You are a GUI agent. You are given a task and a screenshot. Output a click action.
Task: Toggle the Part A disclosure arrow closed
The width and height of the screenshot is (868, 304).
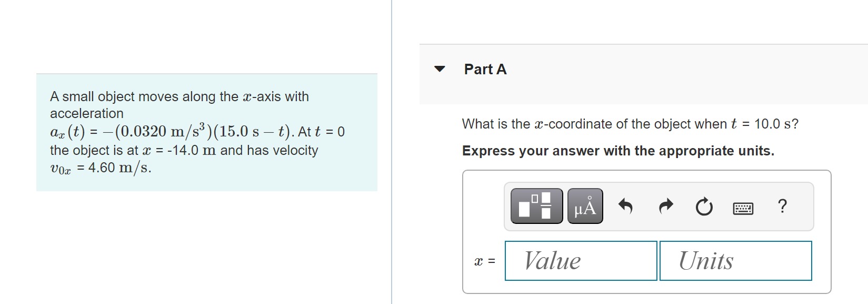pos(440,69)
